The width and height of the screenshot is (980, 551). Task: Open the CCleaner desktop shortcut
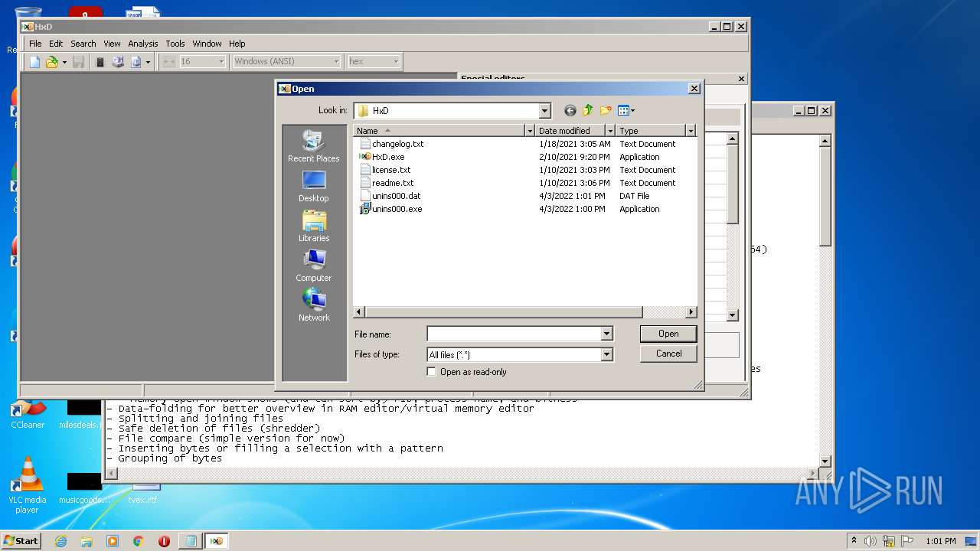(28, 414)
